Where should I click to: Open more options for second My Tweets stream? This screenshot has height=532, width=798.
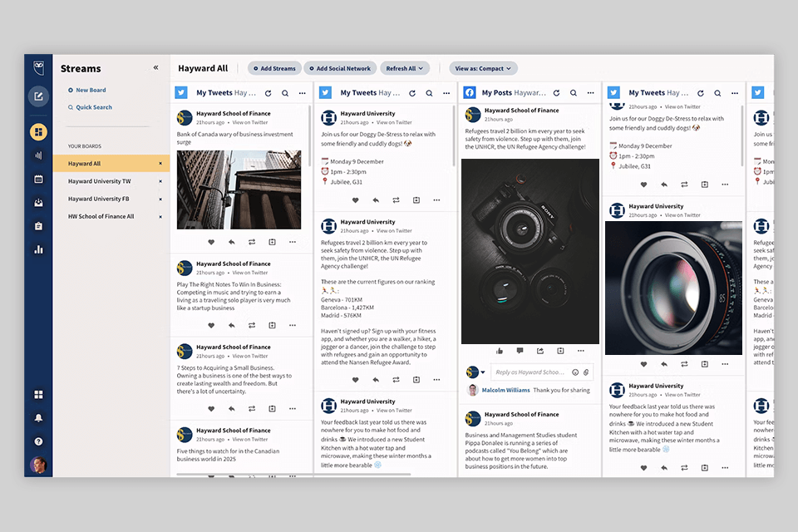(x=446, y=93)
